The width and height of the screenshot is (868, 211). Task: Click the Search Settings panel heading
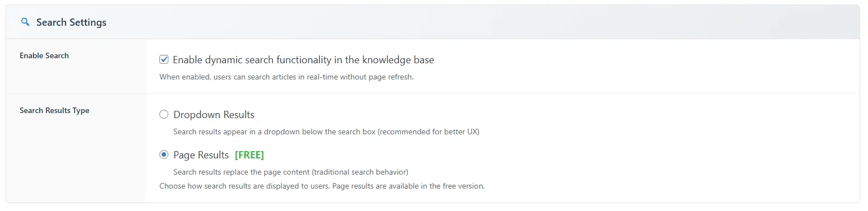pyautogui.click(x=71, y=22)
